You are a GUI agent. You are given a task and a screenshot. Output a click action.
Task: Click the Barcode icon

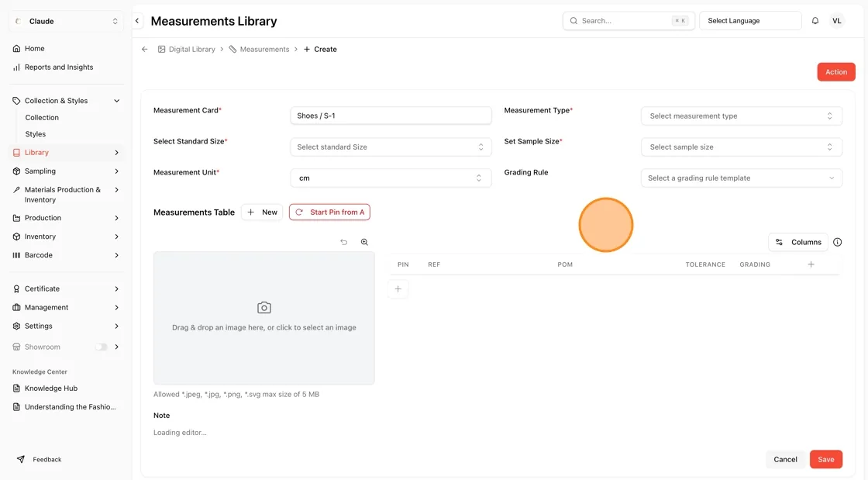[x=16, y=255]
